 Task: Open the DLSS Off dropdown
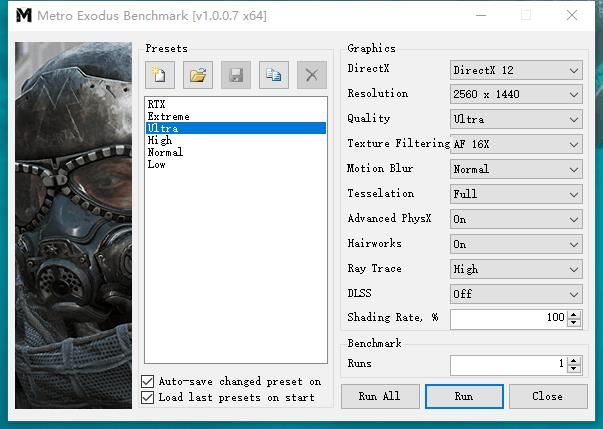coord(516,294)
